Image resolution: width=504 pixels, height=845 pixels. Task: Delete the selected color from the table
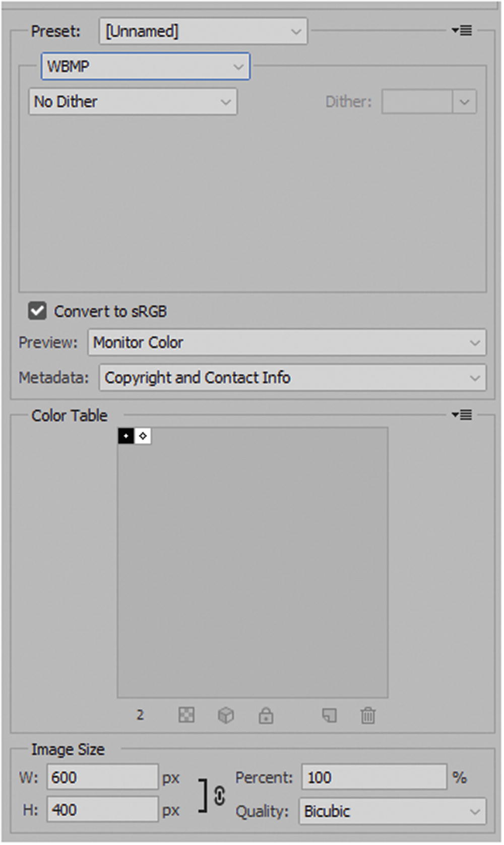pyautogui.click(x=367, y=715)
